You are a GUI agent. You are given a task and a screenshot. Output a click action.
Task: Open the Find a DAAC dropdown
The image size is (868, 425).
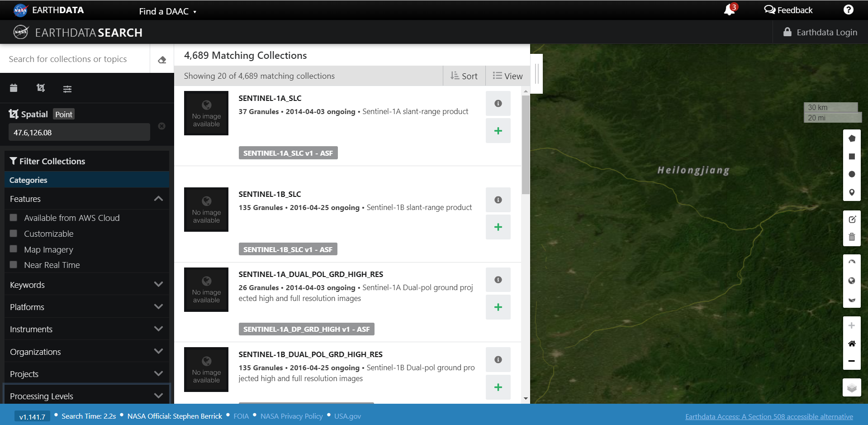167,11
